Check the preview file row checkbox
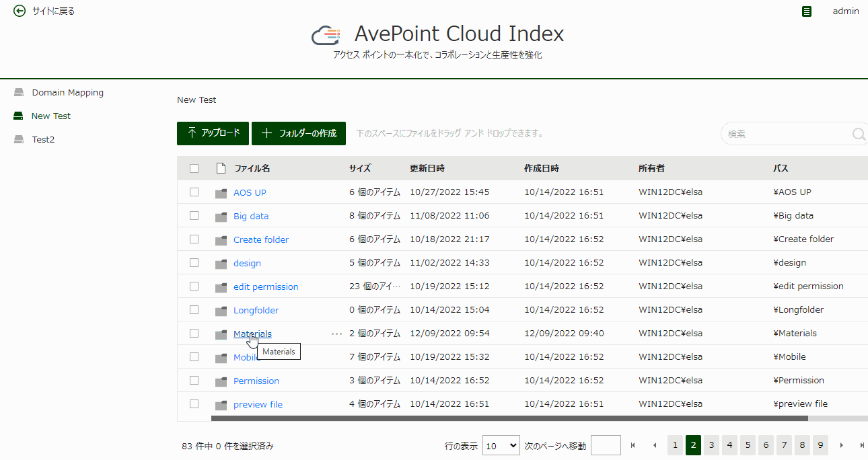The image size is (868, 460). point(194,404)
